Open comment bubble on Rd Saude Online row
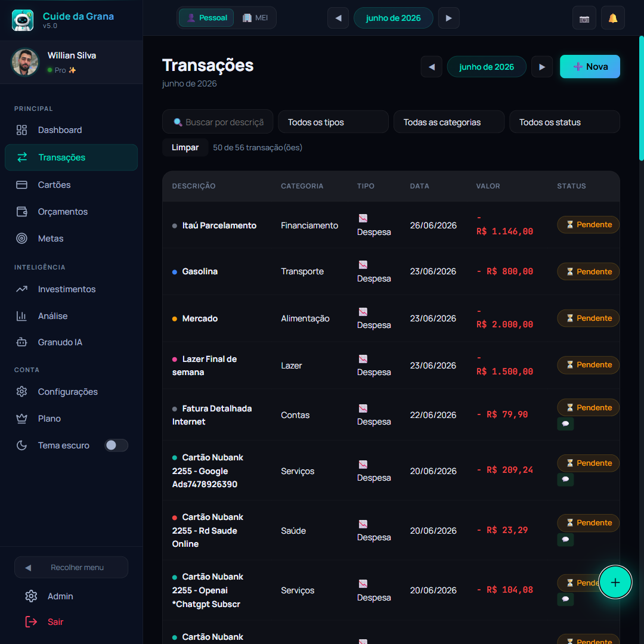Viewport: 644px width, 644px height. (565, 539)
